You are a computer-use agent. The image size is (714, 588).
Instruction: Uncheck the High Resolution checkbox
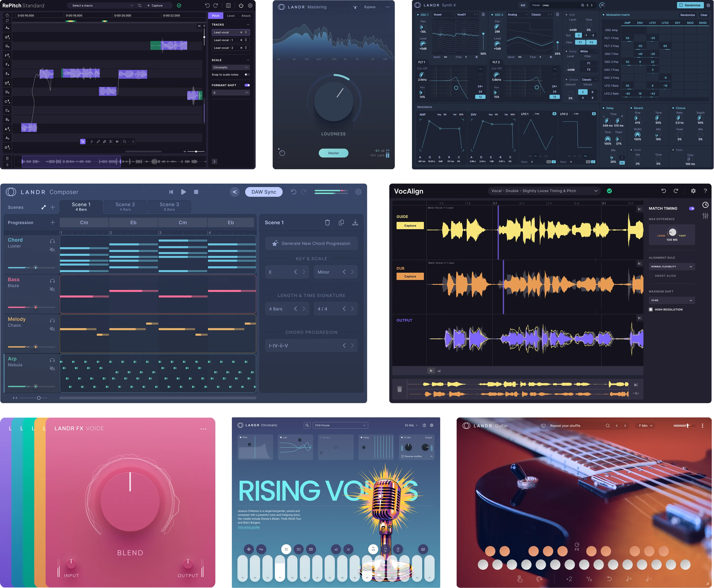pos(651,309)
